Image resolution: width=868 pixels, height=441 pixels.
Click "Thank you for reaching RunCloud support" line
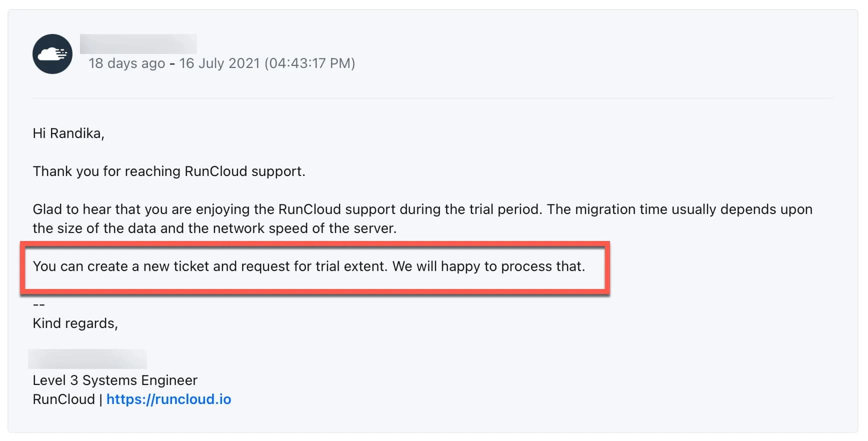coord(169,171)
